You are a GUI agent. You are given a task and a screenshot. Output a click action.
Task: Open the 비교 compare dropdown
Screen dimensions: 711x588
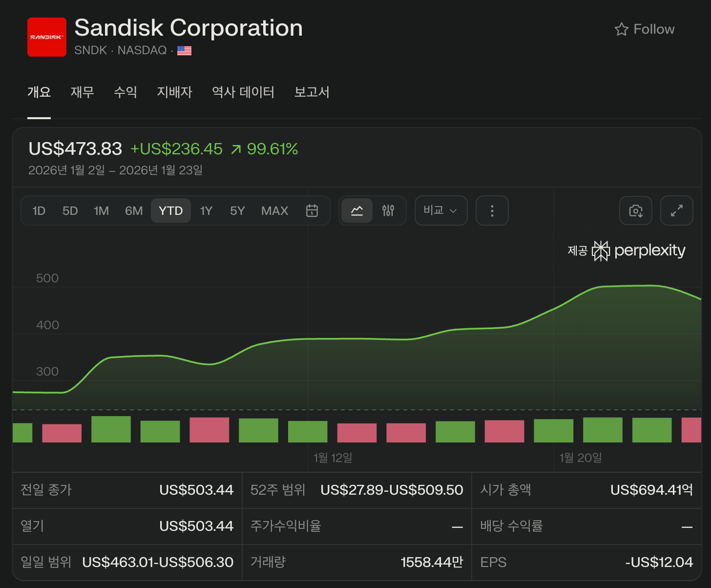[440, 210]
